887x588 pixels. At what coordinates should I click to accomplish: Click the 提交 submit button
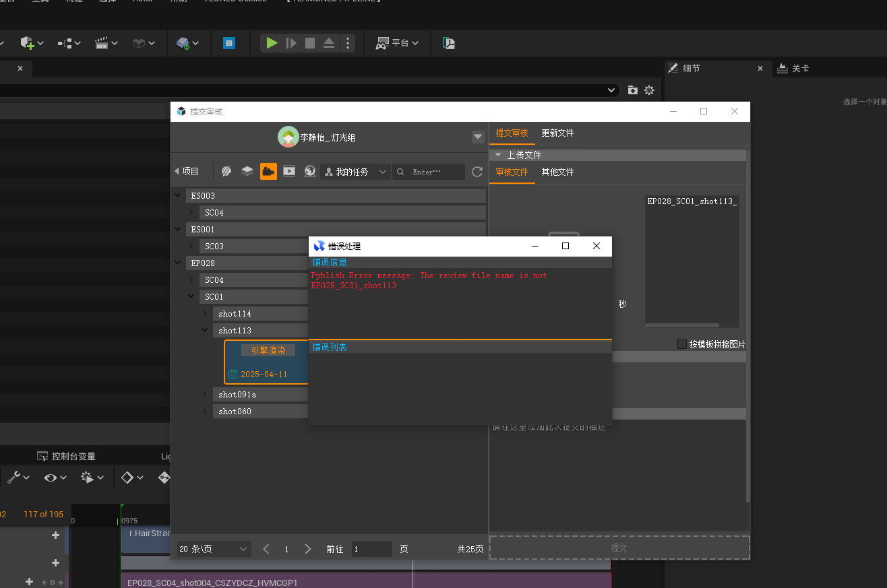coord(619,548)
